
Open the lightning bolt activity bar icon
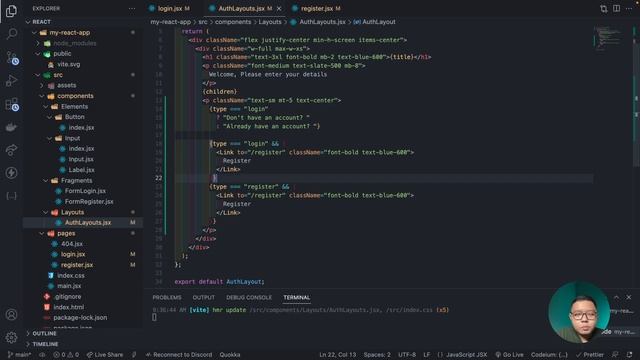[x=11, y=173]
